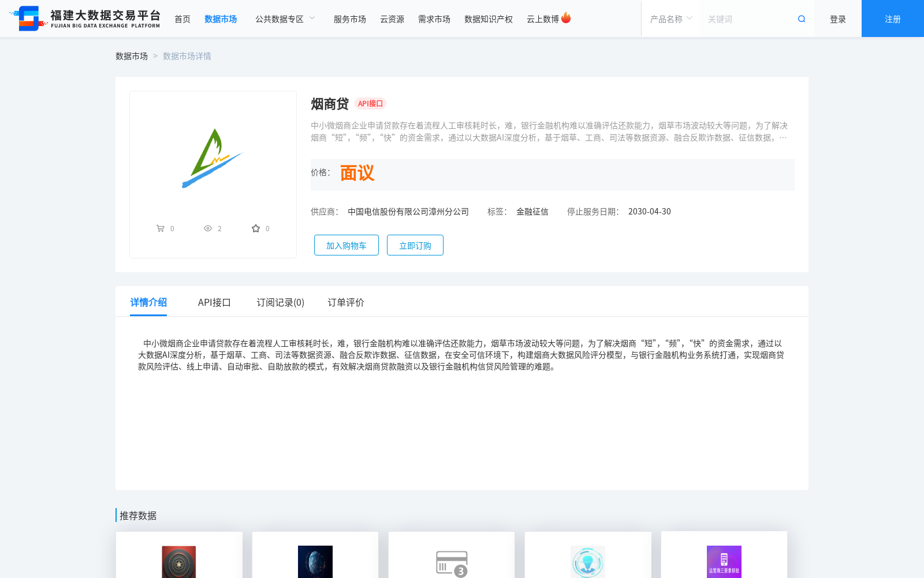Click the blue 注册 button
Viewport: 924px width, 578px height.
tap(893, 18)
